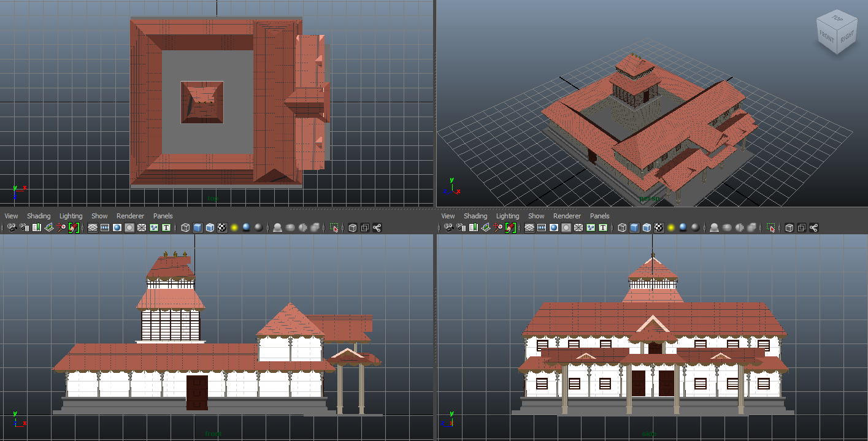Image resolution: width=868 pixels, height=441 pixels.
Task: Toggle Film Gate in front panel toolbar
Action: point(105,228)
